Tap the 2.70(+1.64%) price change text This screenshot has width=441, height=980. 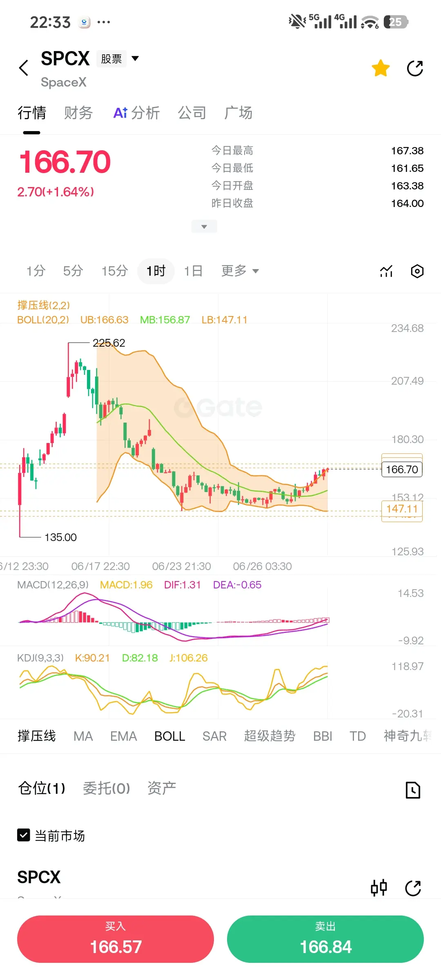click(56, 192)
